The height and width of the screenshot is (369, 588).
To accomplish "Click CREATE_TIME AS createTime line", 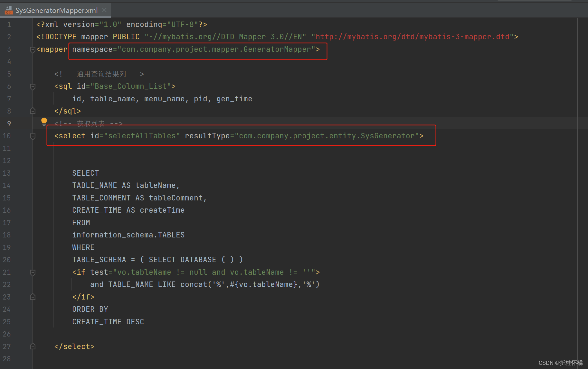I will pos(128,210).
